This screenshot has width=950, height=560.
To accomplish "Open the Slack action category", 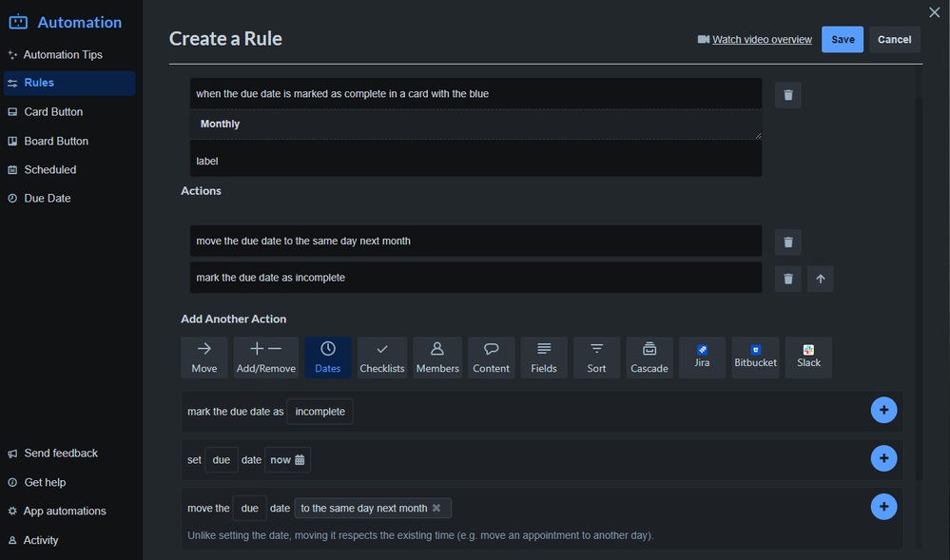I will (x=807, y=357).
